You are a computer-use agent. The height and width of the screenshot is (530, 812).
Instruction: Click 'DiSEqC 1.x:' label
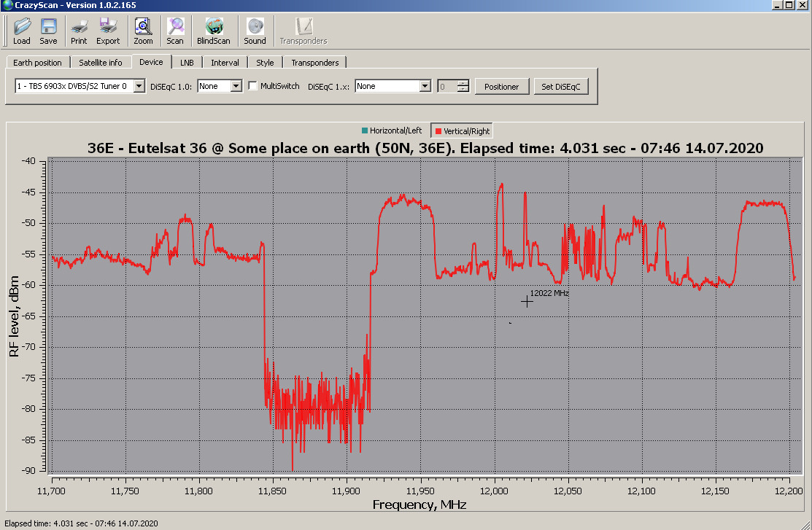[328, 87]
